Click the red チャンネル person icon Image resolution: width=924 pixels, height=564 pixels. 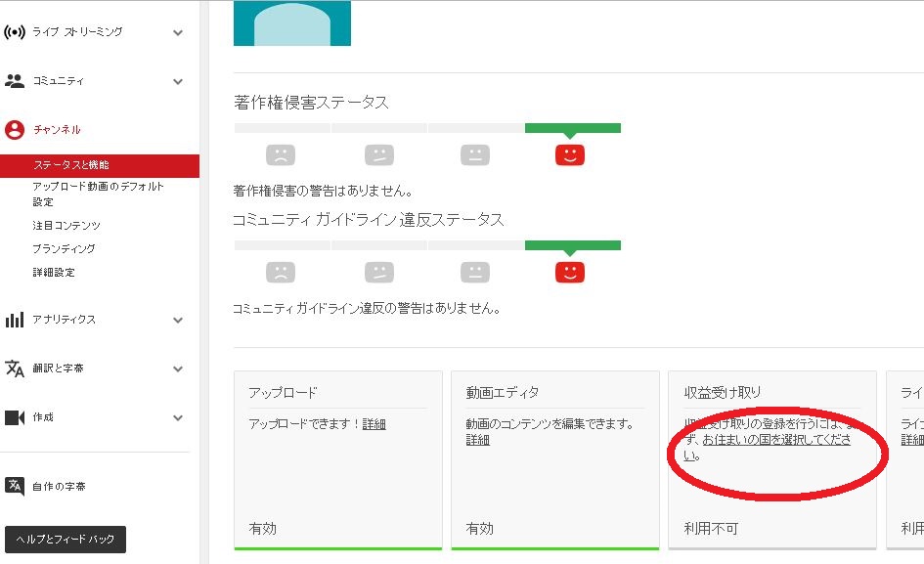pyautogui.click(x=15, y=130)
